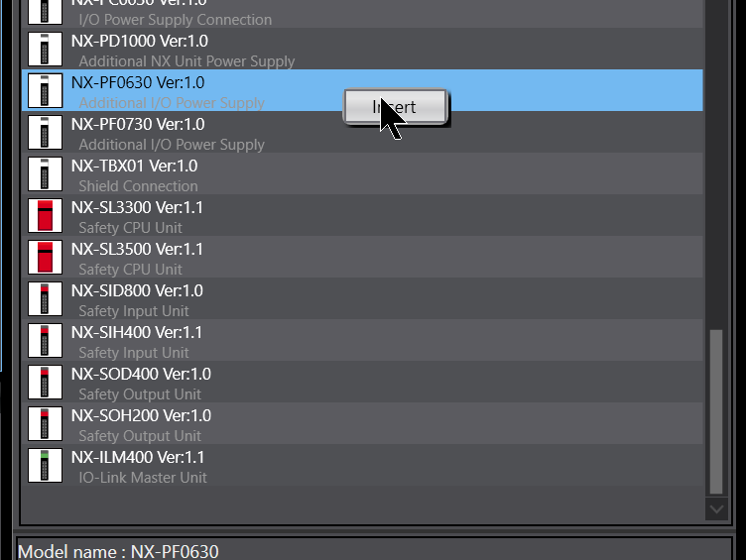746x560 pixels.
Task: Click the vertical scrollbar thumb
Action: coord(716,411)
